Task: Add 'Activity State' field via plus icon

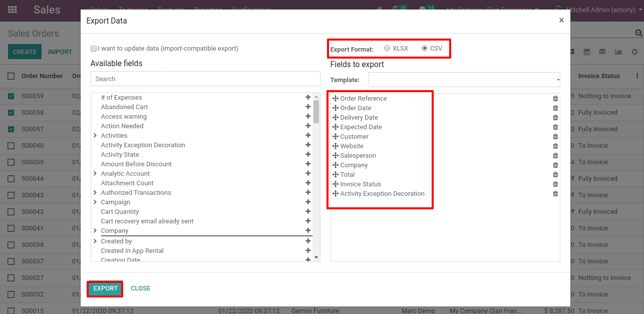Action: coord(308,155)
